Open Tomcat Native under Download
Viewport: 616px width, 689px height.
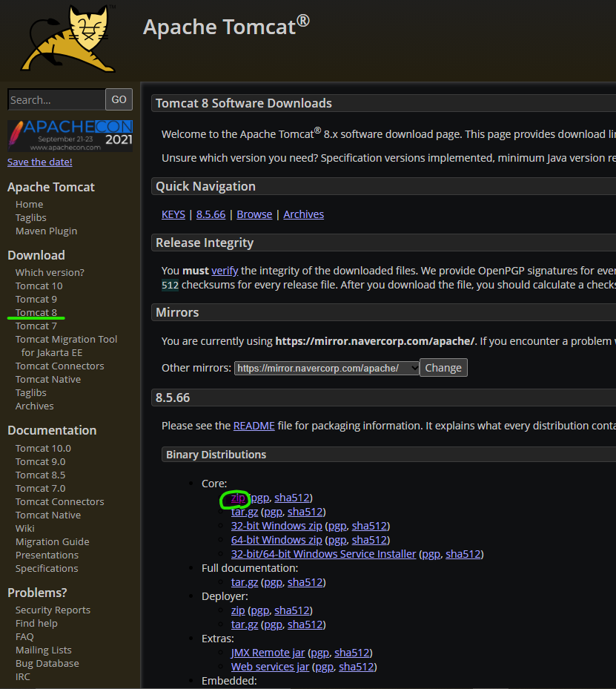[x=48, y=380]
